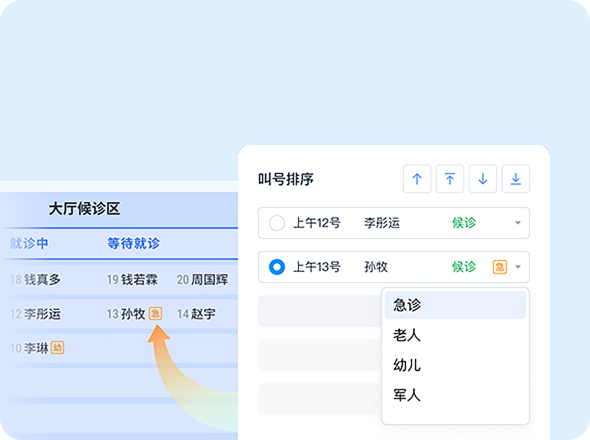590x440 pixels.
Task: Click the 大厅候诊区 title
Action: 84,209
